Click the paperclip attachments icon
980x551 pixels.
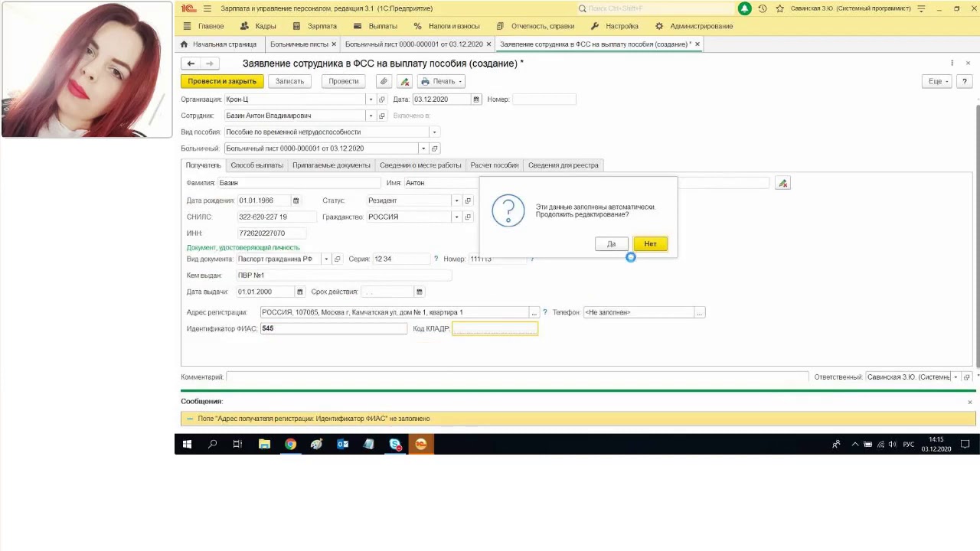coord(384,81)
